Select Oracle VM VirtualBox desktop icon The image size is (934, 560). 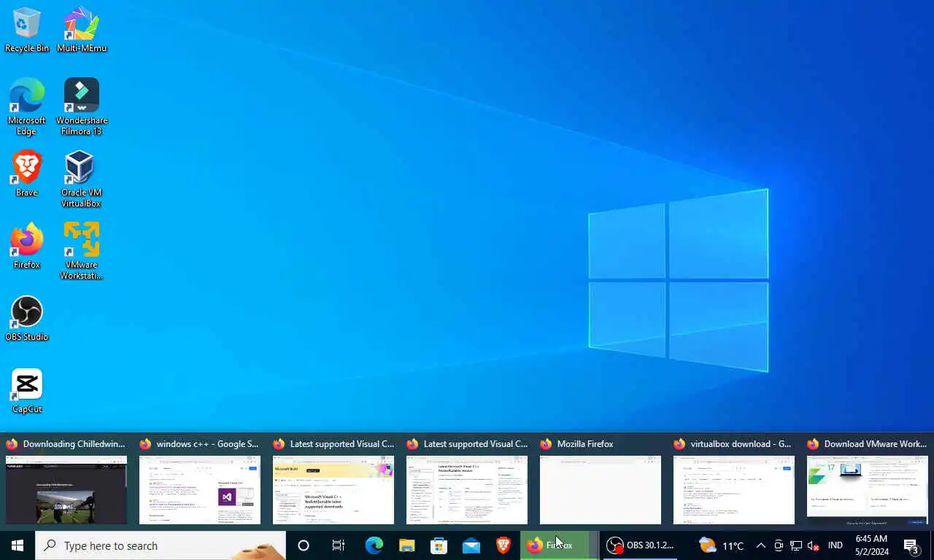[81, 179]
